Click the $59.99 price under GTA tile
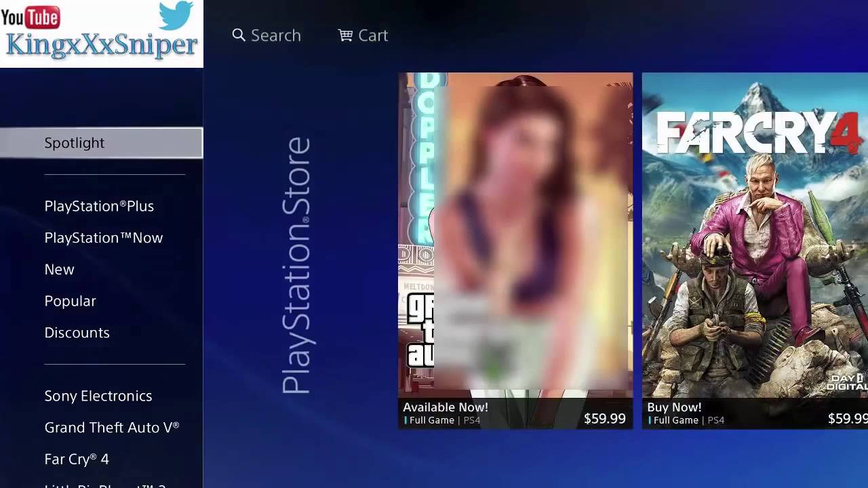 (x=605, y=419)
